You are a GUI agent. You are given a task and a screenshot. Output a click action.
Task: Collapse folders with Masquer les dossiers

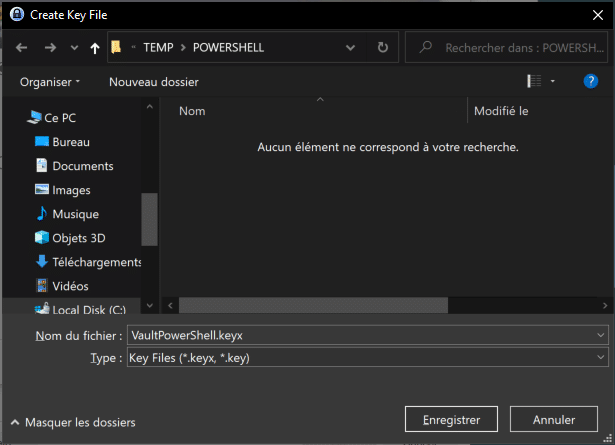72,423
